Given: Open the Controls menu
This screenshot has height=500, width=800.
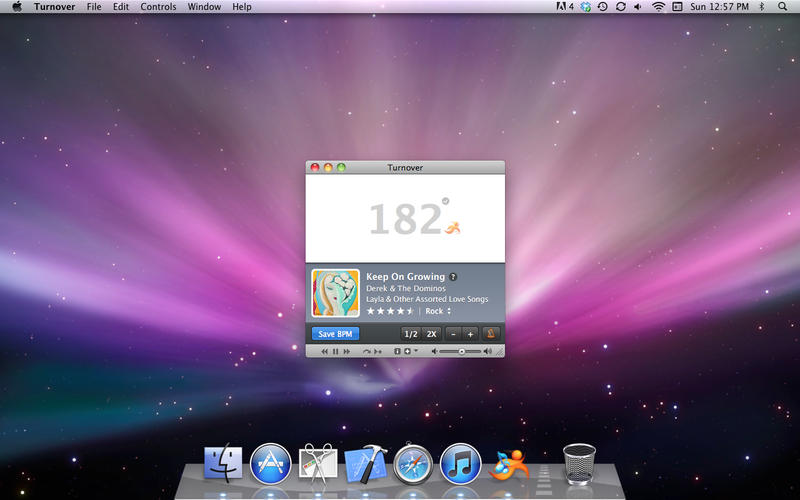Looking at the screenshot, I should (158, 7).
